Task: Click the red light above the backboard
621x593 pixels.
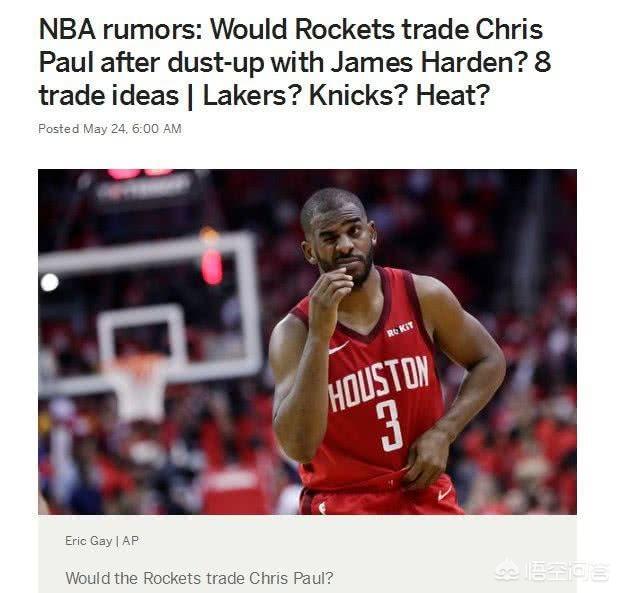Action: click(x=211, y=264)
